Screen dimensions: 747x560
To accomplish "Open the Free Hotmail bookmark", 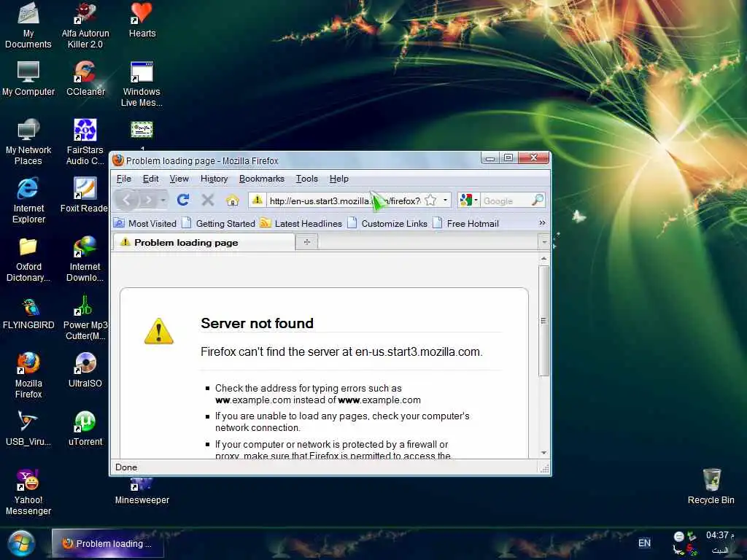I will (x=466, y=223).
